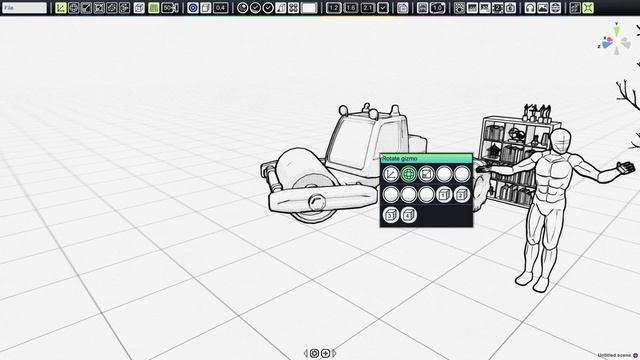
Task: Select the scale gizmo icon in top toolbar
Action: (86, 8)
